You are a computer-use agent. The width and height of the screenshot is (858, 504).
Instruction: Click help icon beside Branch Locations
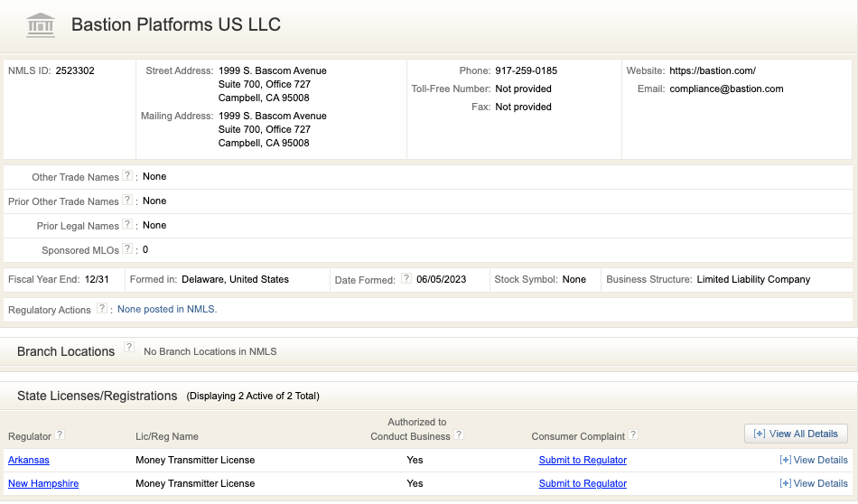tap(129, 348)
